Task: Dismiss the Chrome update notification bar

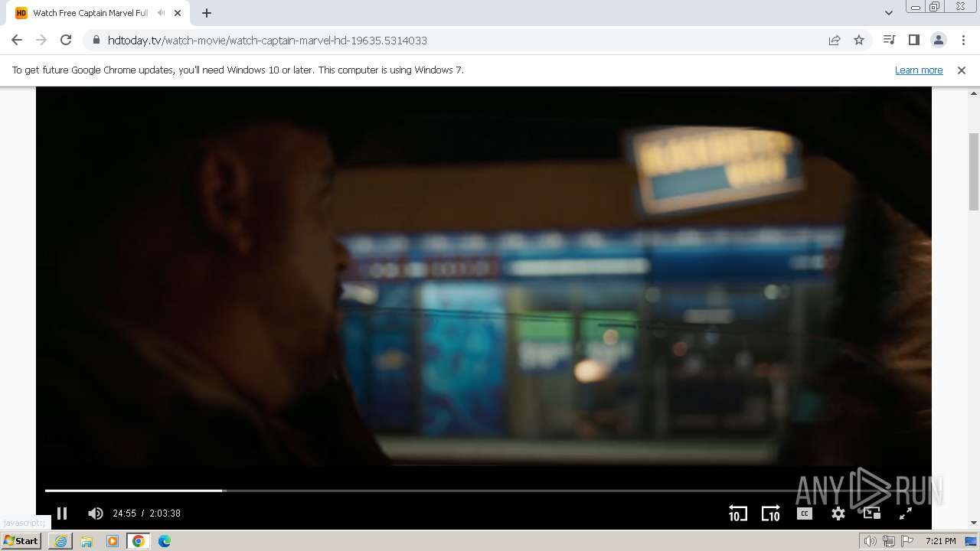Action: coord(962,70)
